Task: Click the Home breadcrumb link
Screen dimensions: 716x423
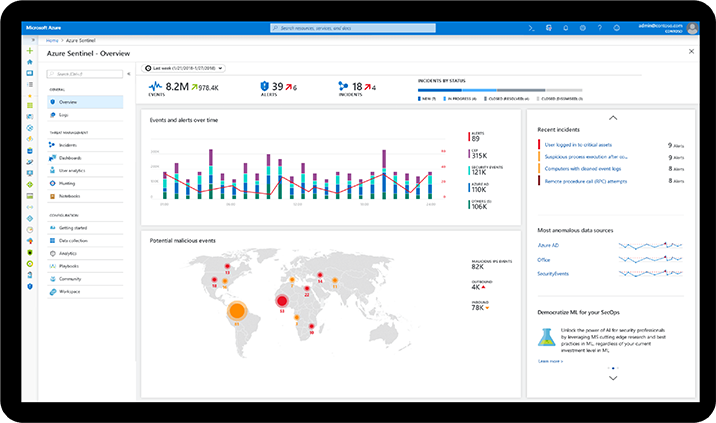Action: pos(52,41)
